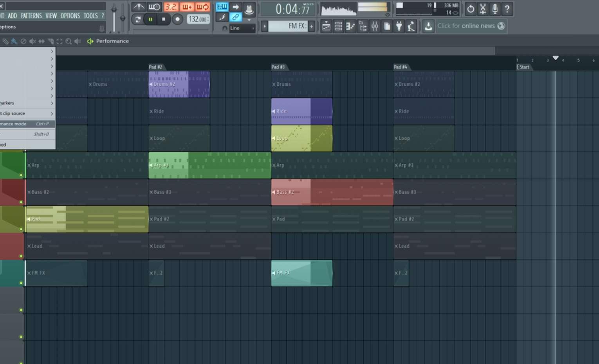Screen dimensions: 599x364
Task: Select the mute tool speaker icon
Action: pyautogui.click(x=32, y=41)
